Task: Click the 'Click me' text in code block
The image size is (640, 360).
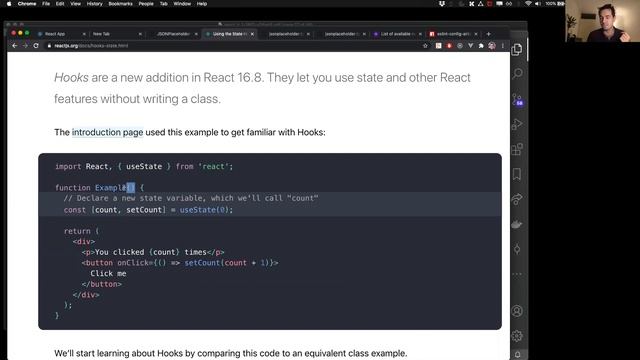Action: click(x=108, y=273)
